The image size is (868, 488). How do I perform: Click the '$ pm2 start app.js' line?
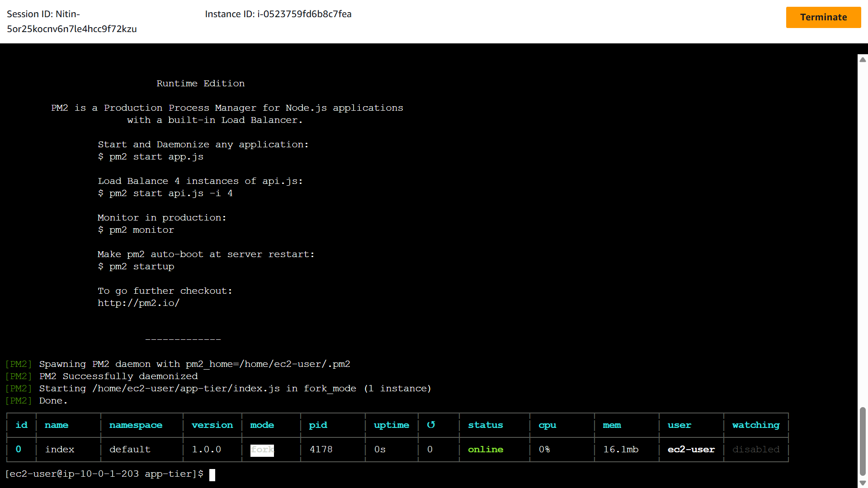pyautogui.click(x=151, y=157)
